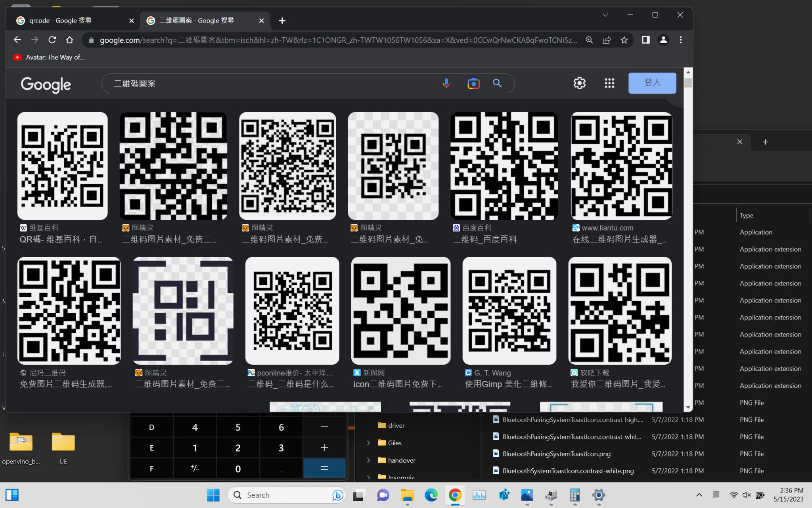Viewport: 812px width, 508px height.
Task: Toggle the calculator equals button
Action: (324, 468)
